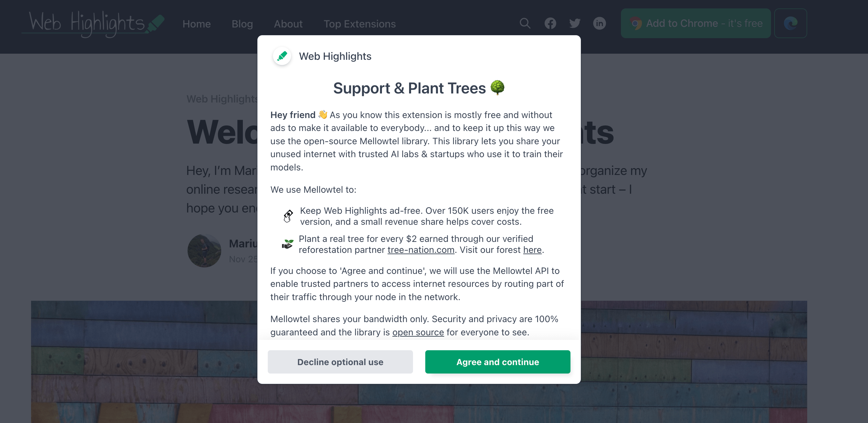868x423 pixels.
Task: Follow the 'open source' link
Action: 418,332
